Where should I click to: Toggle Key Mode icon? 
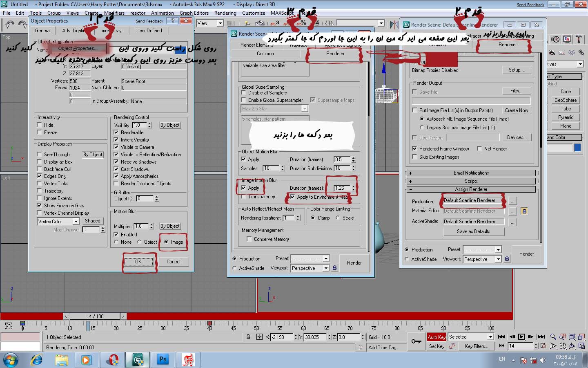point(502,346)
